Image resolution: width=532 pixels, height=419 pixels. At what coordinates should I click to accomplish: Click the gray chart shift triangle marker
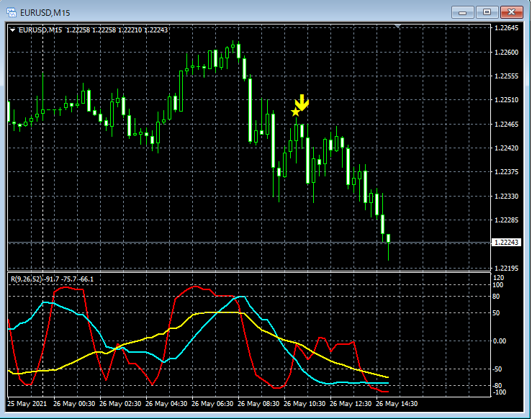click(398, 27)
